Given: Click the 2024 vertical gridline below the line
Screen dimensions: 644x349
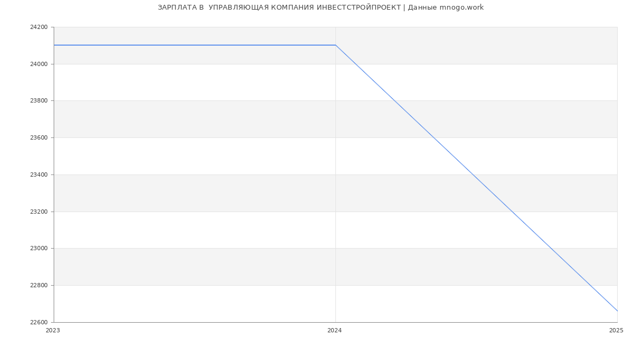Looking at the screenshot, I should tap(335, 188).
